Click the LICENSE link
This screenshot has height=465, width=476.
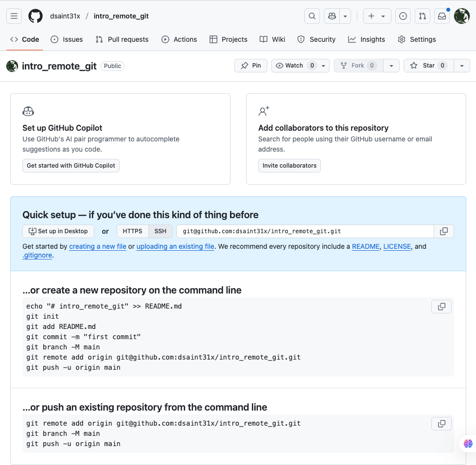[397, 246]
